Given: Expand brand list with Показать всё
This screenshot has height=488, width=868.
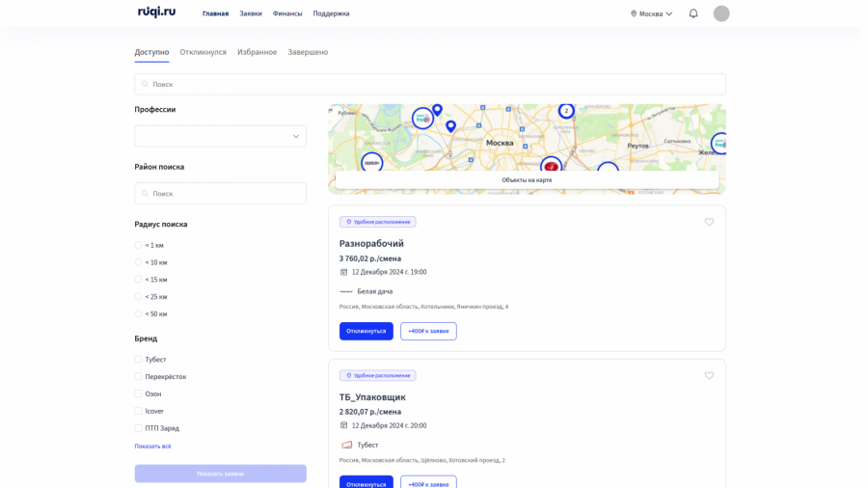Looking at the screenshot, I should point(152,447).
